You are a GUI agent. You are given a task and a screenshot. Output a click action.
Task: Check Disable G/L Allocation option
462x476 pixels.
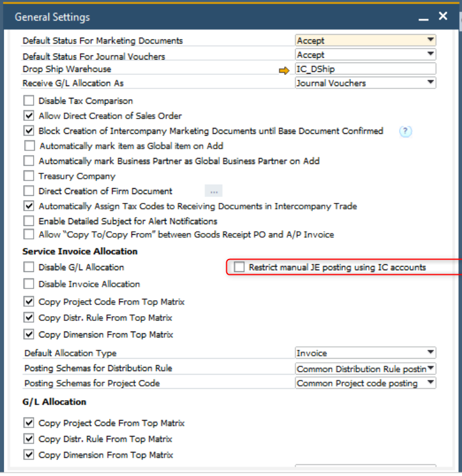(29, 267)
